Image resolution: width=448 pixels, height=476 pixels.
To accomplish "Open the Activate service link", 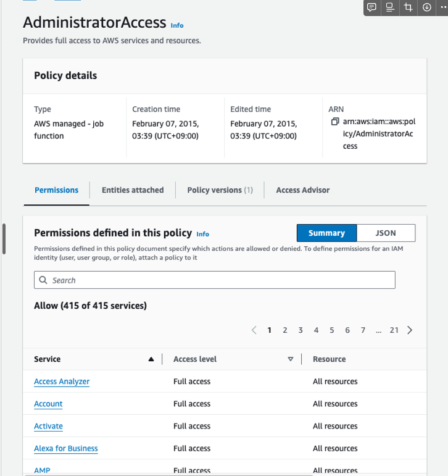I will [48, 426].
